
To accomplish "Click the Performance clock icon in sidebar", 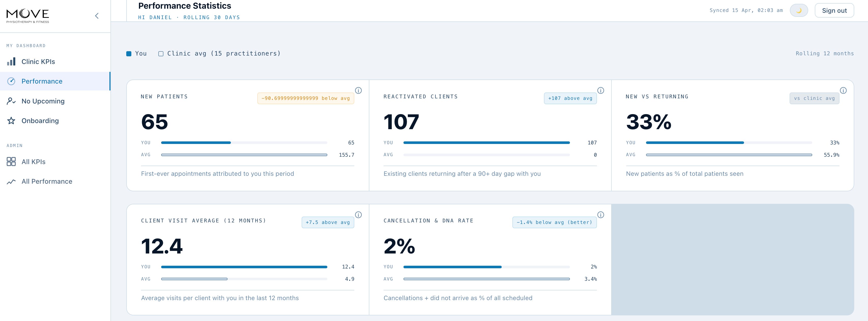I will tap(11, 81).
